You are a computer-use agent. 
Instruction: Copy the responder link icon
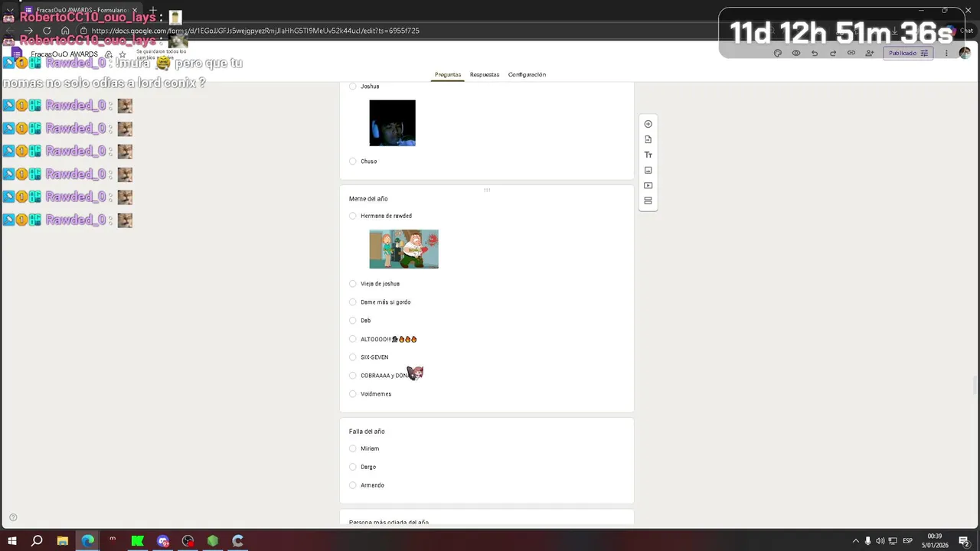click(x=851, y=54)
